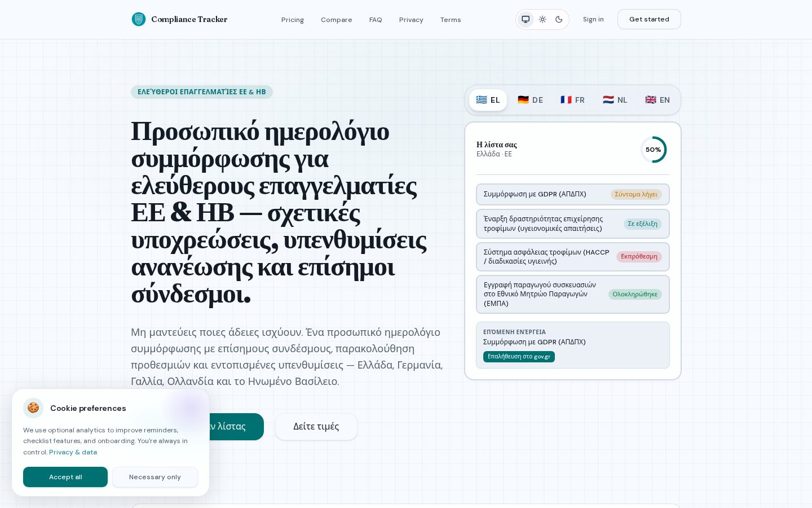The width and height of the screenshot is (812, 508).
Task: Switch to dark theme moon icon
Action: 559,19
